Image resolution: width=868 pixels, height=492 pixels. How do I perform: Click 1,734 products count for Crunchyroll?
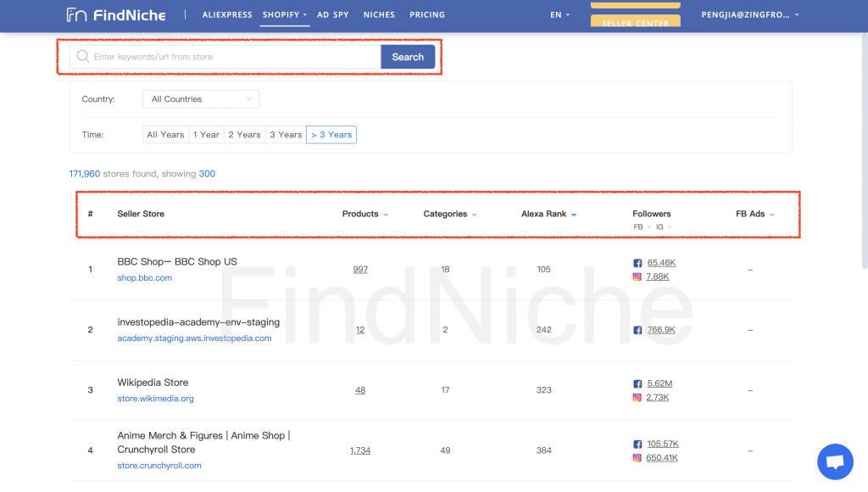click(x=359, y=450)
